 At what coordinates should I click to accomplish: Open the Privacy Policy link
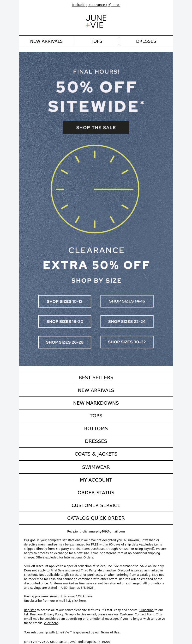pyautogui.click(x=54, y=614)
